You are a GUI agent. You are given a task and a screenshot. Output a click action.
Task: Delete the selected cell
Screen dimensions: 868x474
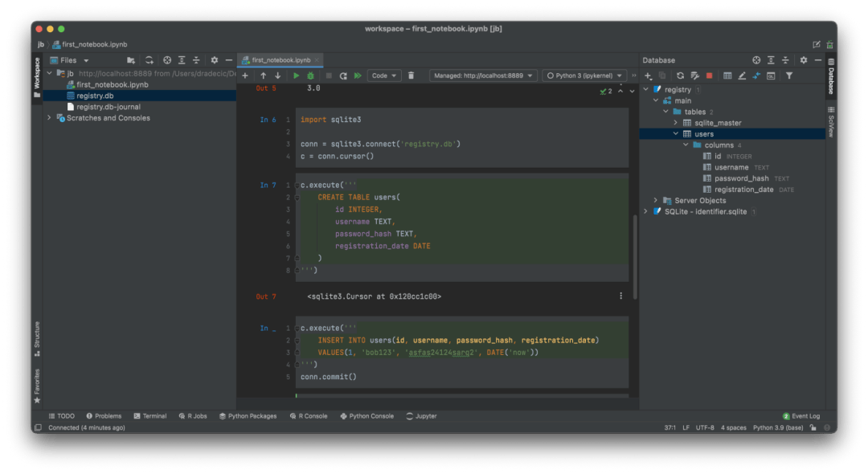pos(411,75)
